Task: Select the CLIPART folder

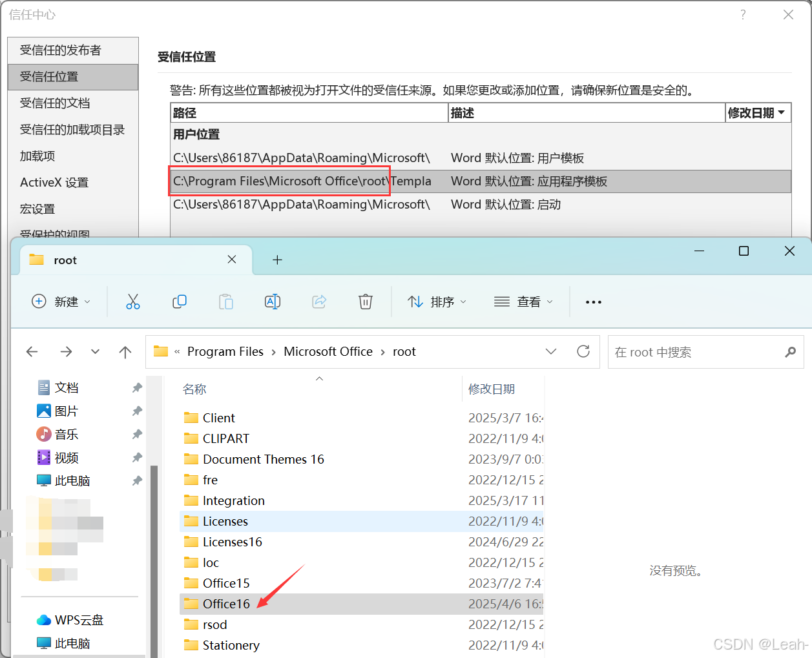Action: (x=362, y=438)
